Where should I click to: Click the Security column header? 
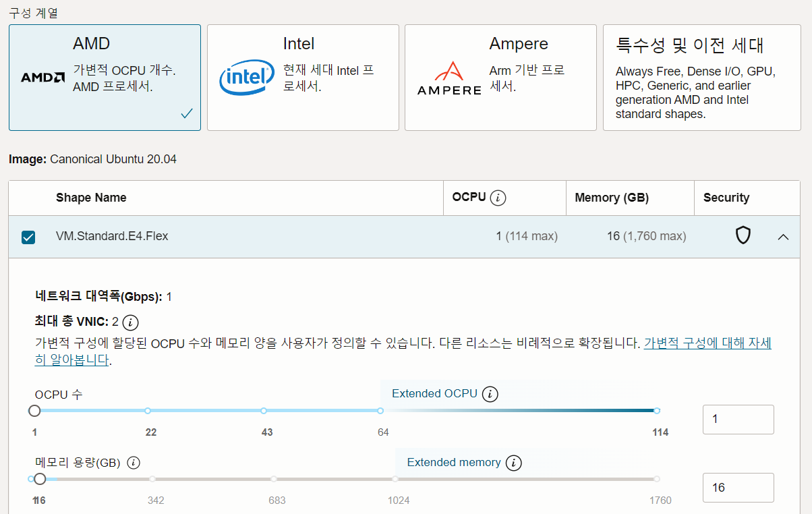pyautogui.click(x=726, y=198)
